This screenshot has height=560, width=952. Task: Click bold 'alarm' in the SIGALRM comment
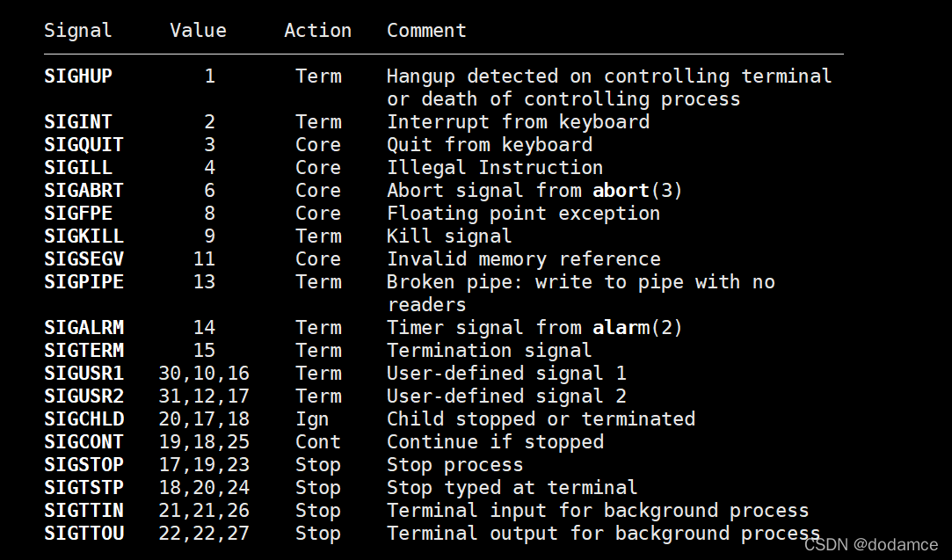pyautogui.click(x=621, y=327)
